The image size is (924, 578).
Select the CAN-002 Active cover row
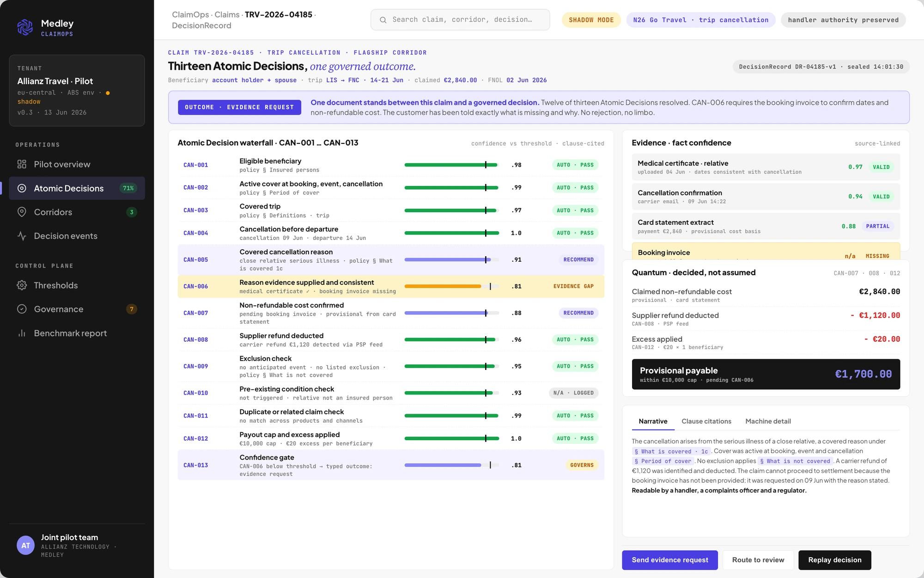391,187
